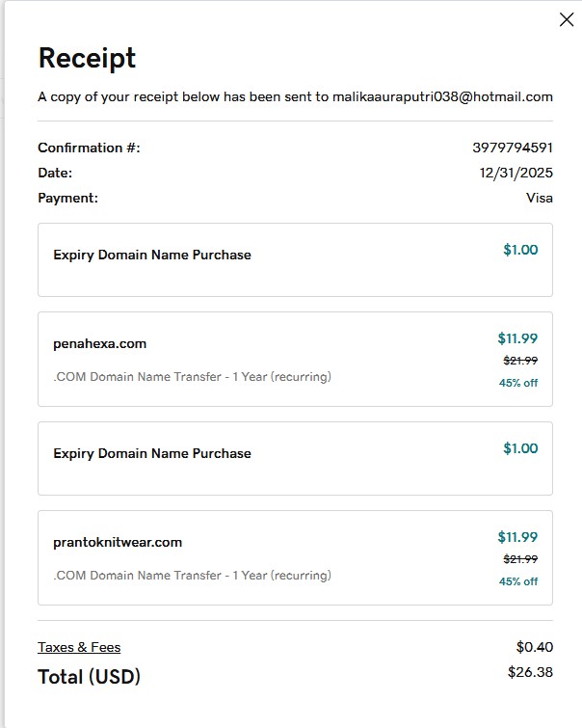582x728 pixels.
Task: Click the 45% off label for prantoknitwear.com
Action: pyautogui.click(x=518, y=581)
